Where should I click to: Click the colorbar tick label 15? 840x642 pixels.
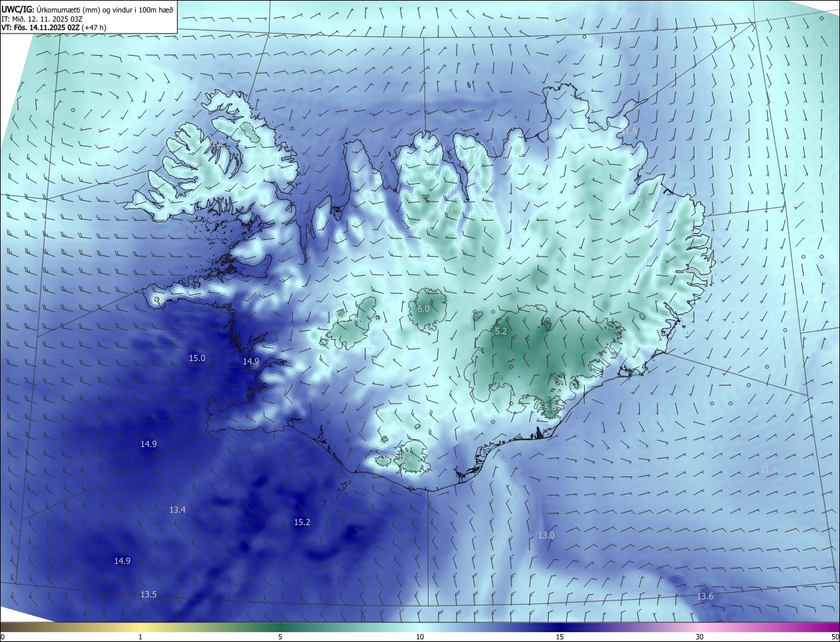click(x=560, y=637)
